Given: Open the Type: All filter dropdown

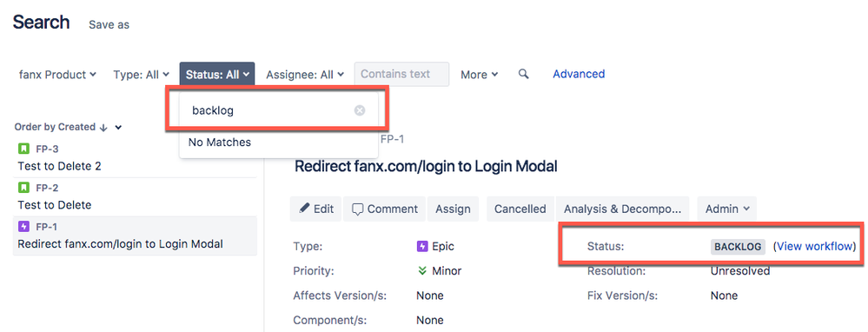Looking at the screenshot, I should coord(141,74).
